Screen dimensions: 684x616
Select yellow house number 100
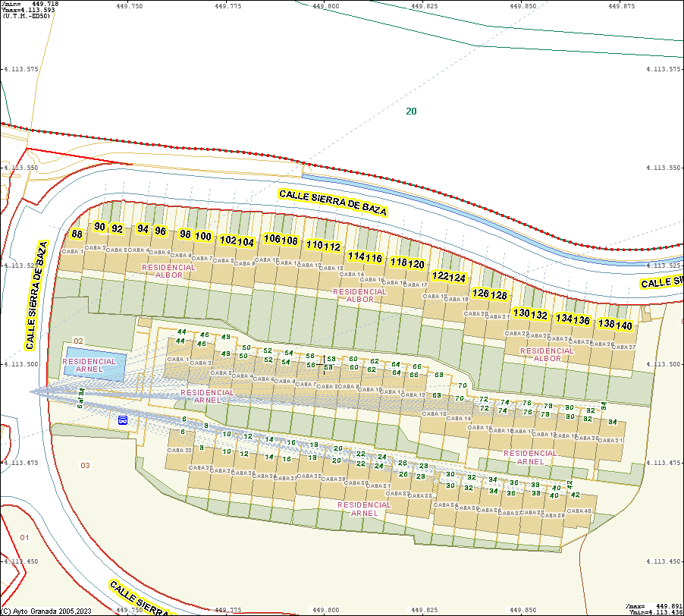(202, 236)
